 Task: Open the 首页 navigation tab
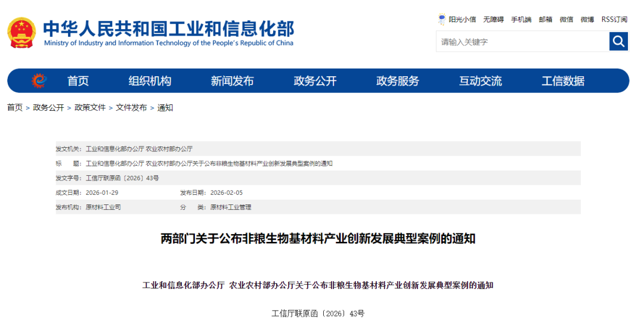tap(78, 81)
